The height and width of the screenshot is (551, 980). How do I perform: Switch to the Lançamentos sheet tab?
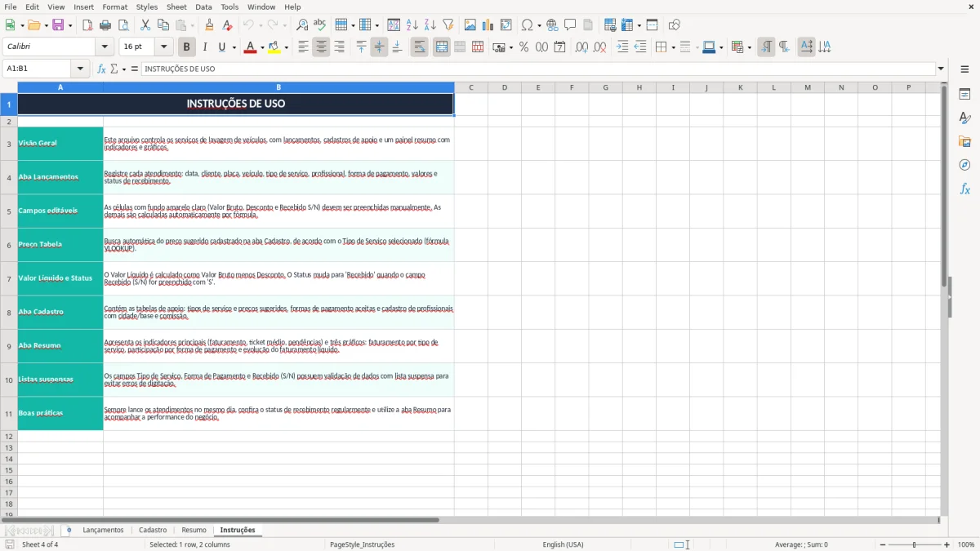pyautogui.click(x=103, y=530)
